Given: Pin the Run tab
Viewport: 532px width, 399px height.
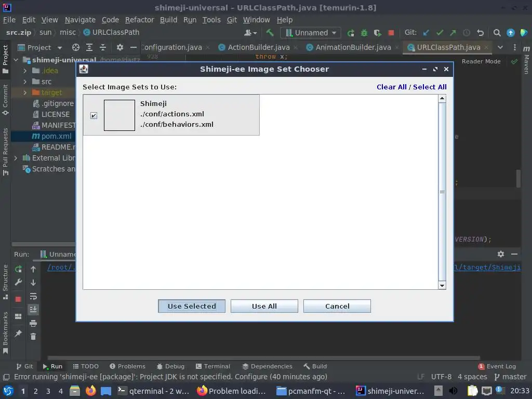Looking at the screenshot, I should pyautogui.click(x=18, y=334).
